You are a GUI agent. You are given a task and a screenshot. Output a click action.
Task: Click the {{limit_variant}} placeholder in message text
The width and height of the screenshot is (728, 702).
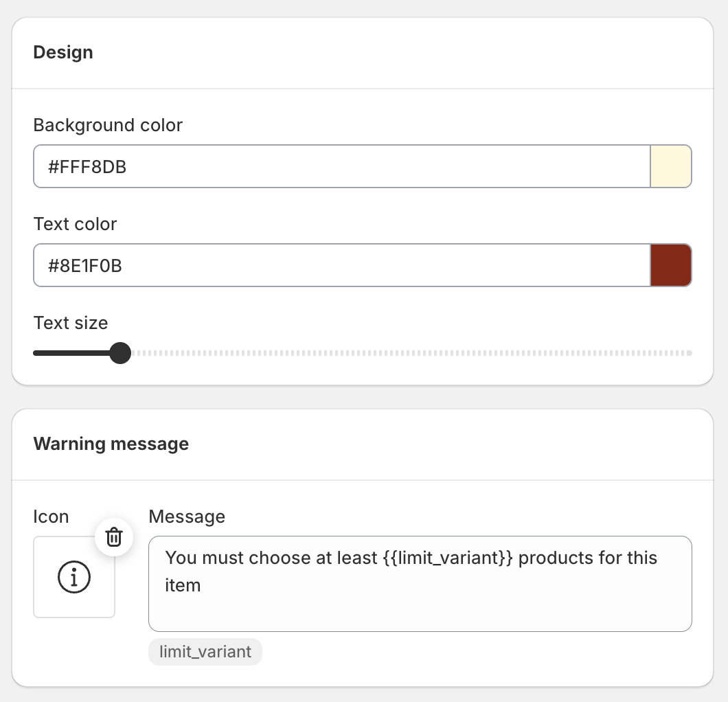[447, 558]
